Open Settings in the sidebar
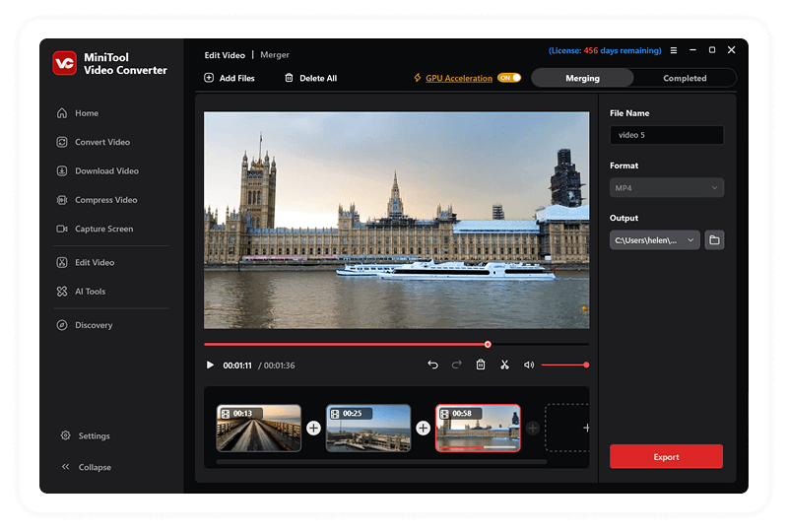 click(85, 435)
